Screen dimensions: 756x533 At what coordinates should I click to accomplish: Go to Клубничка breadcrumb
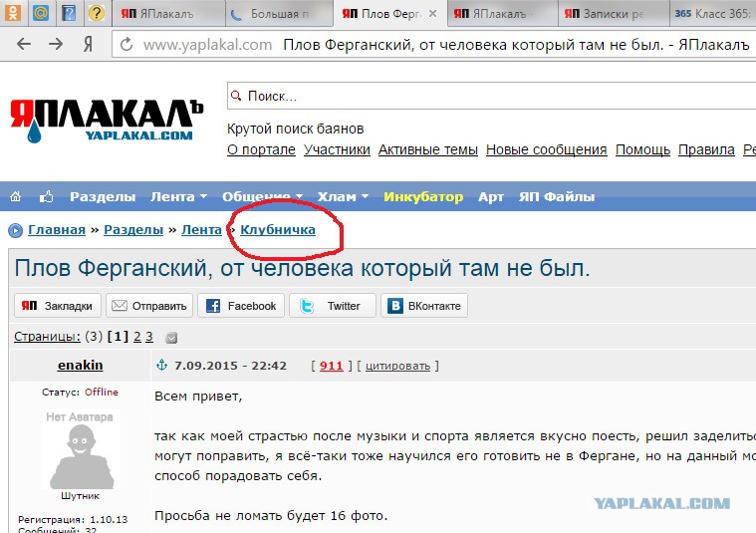[x=278, y=230]
